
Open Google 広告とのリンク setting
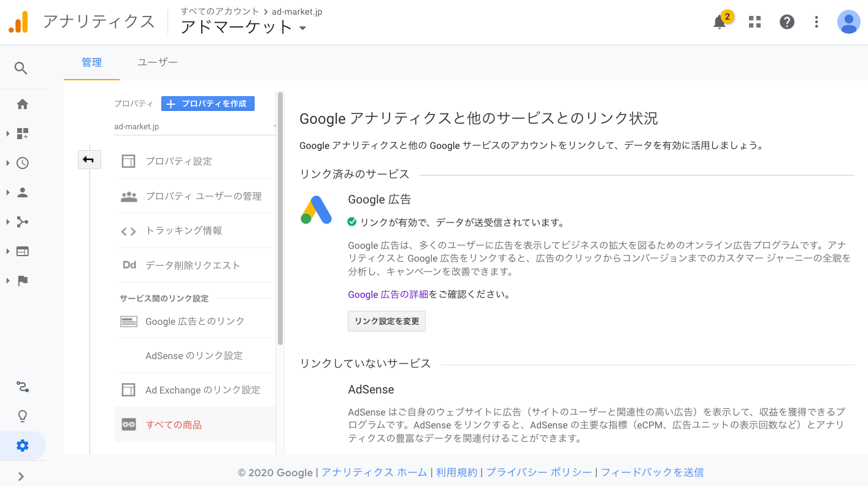coord(195,321)
